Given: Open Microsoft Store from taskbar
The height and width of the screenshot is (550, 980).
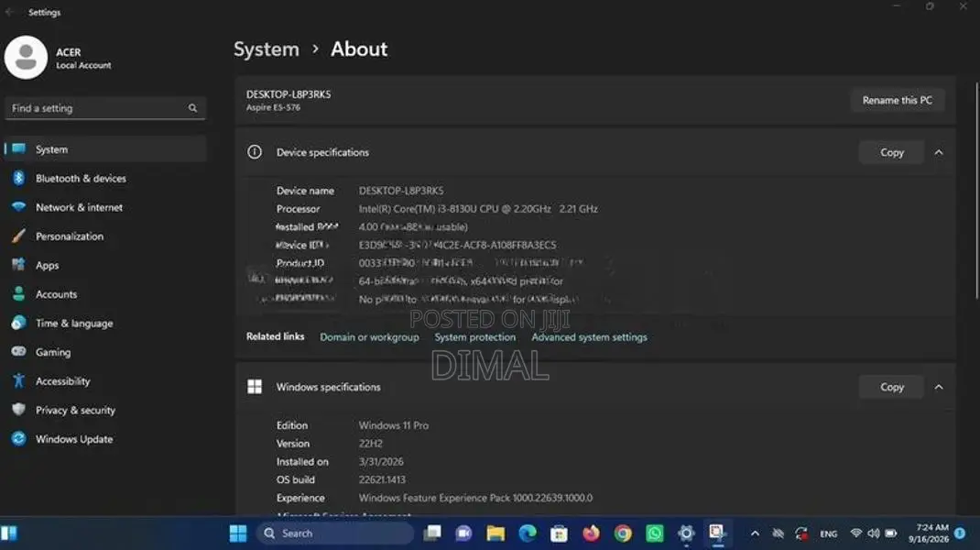Looking at the screenshot, I should (x=560, y=533).
